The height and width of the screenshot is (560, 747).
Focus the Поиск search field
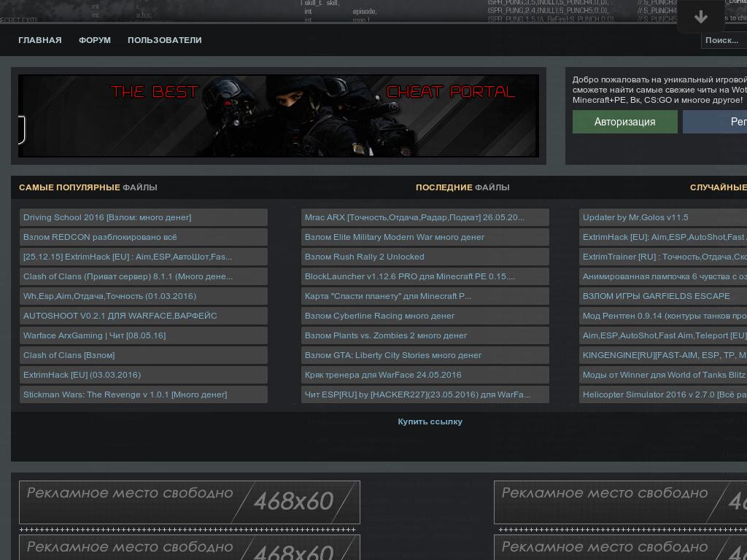point(722,40)
